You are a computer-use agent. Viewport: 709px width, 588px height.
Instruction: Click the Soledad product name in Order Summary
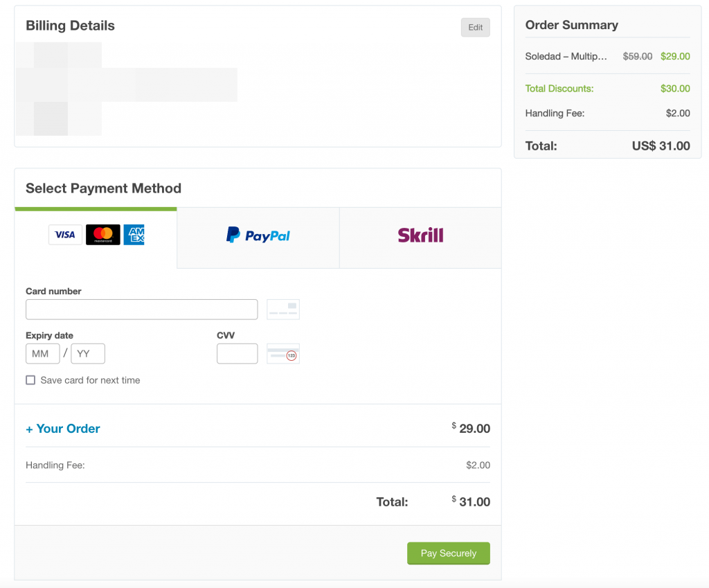pos(566,56)
